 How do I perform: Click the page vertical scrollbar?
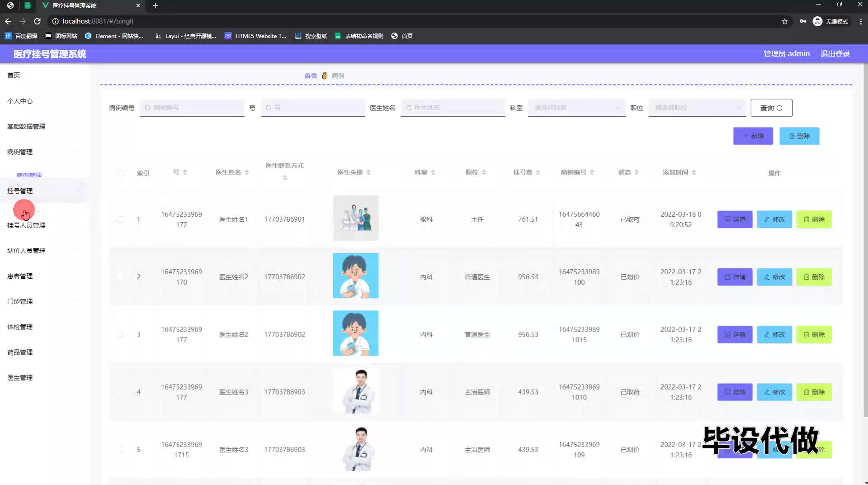(x=865, y=240)
